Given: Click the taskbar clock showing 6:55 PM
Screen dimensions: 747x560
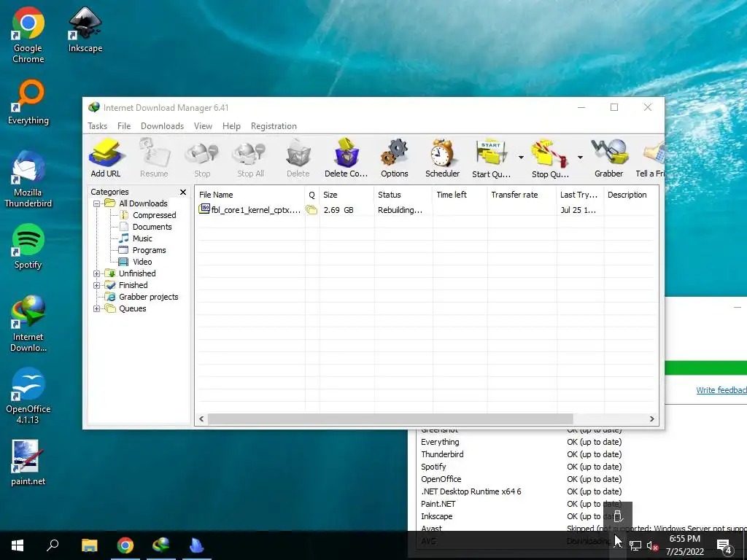Looking at the screenshot, I should pyautogui.click(x=684, y=545).
